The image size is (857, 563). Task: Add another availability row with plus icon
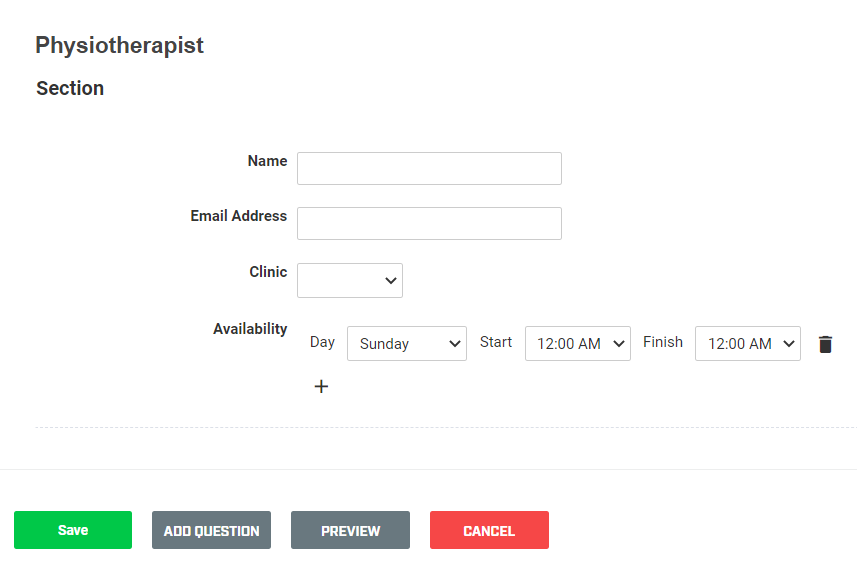[x=321, y=386]
